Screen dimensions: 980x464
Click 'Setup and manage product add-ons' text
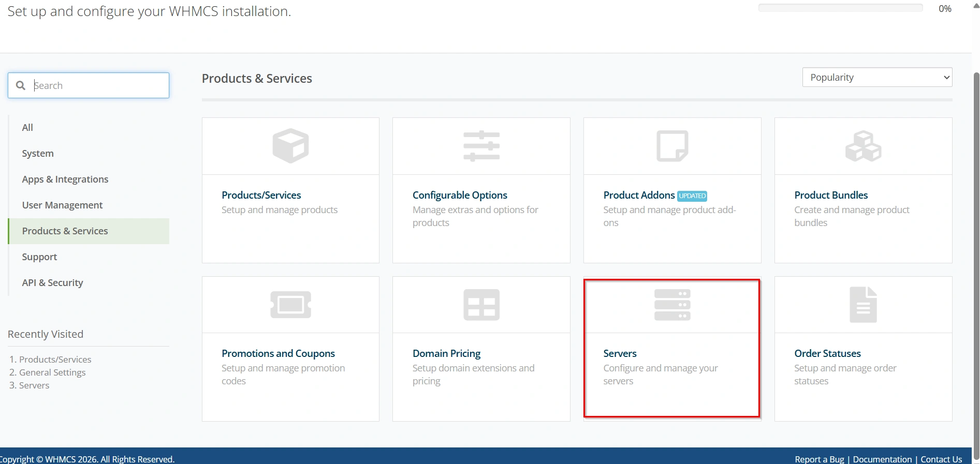point(669,216)
